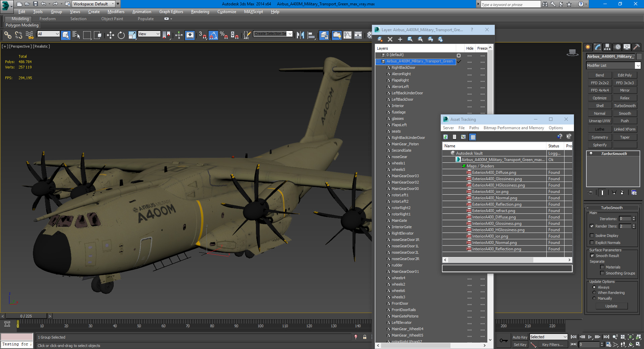Play the animation

[590, 337]
